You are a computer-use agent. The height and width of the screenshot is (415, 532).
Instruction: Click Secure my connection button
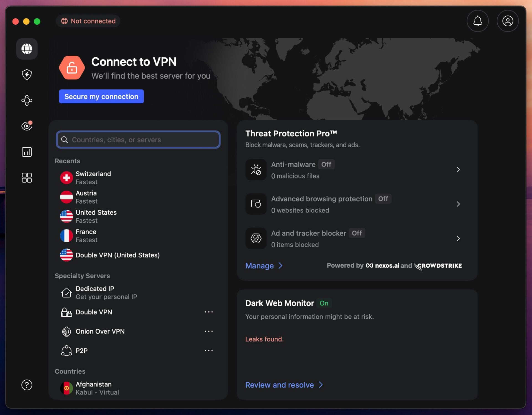click(x=101, y=96)
